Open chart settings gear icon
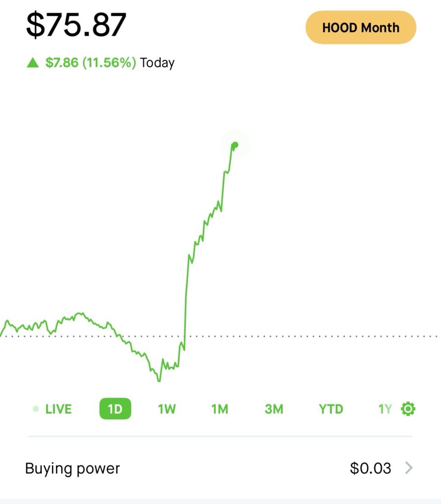Screen dimensions: 441x504 (x=408, y=409)
